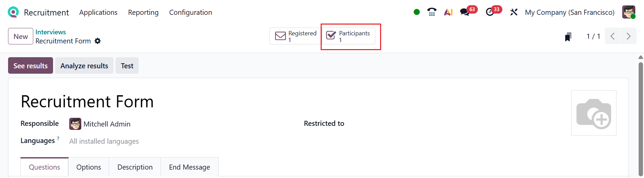Image resolution: width=644 pixels, height=178 pixels.
Task: Click the green status dot indicator
Action: point(417,12)
